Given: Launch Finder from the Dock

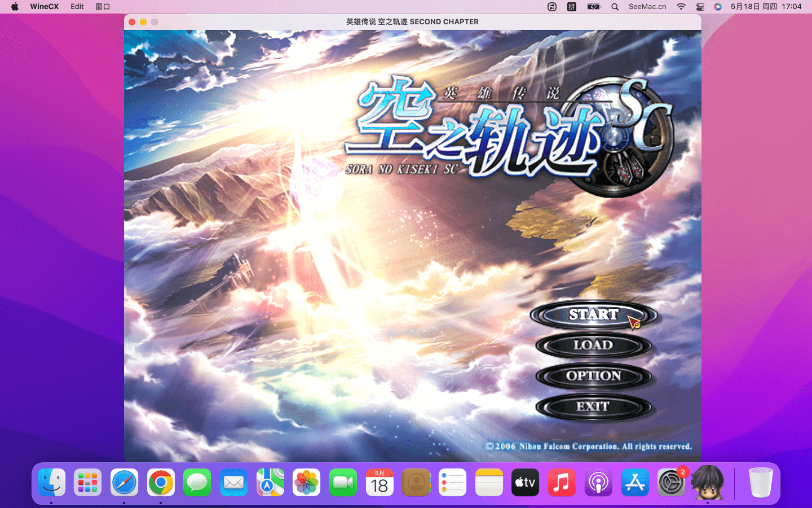Looking at the screenshot, I should (x=52, y=483).
